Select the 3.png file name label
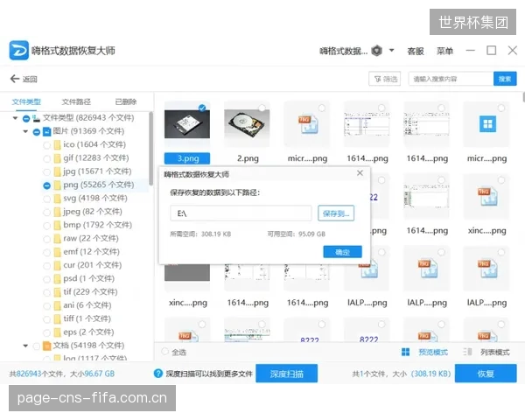This screenshot has height=420, width=525. 187,158
